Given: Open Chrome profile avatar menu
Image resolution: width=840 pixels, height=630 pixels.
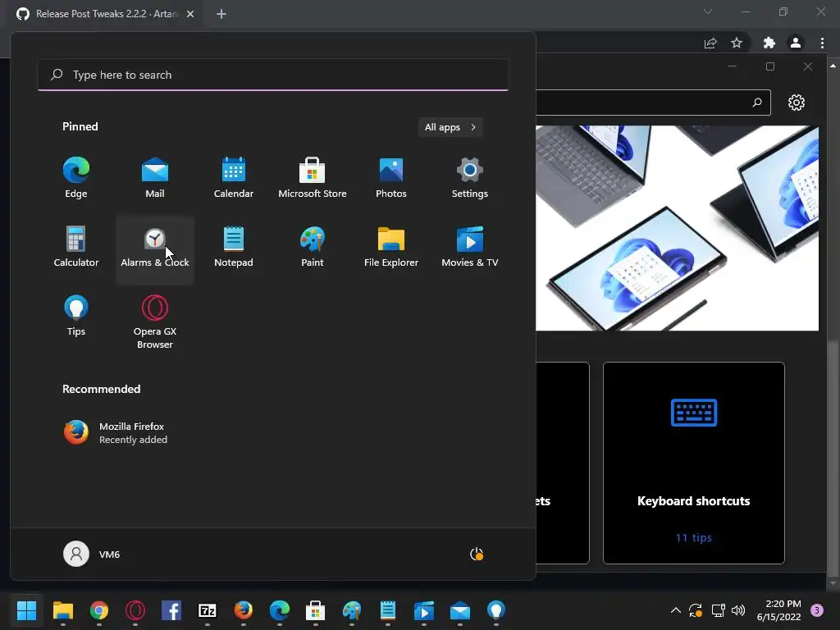Looking at the screenshot, I should [796, 43].
